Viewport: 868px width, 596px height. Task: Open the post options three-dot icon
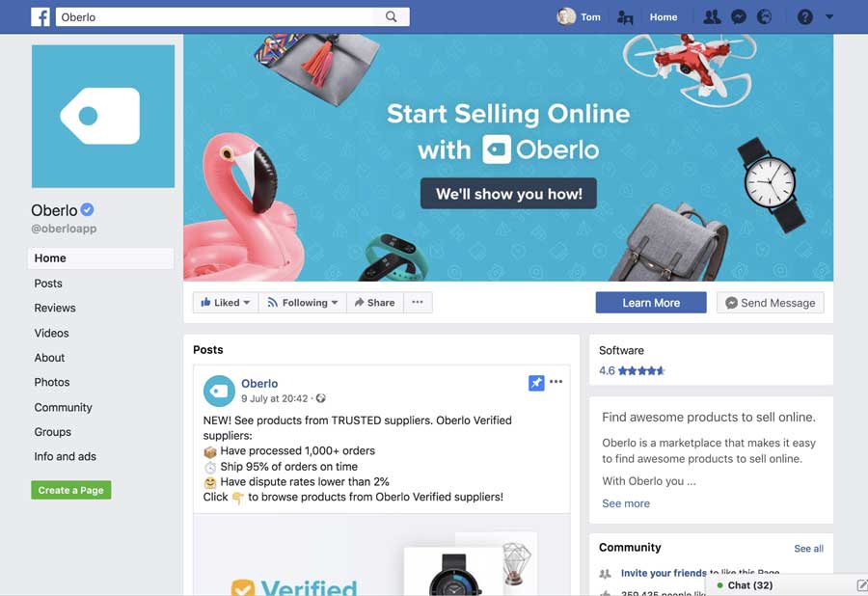coord(556,381)
